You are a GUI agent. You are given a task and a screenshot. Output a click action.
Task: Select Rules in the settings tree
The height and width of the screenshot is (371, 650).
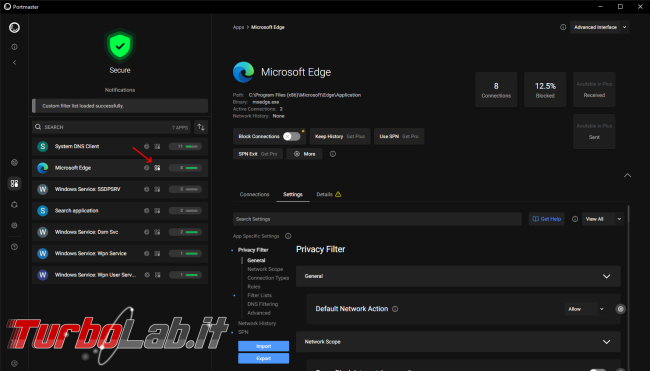[254, 287]
